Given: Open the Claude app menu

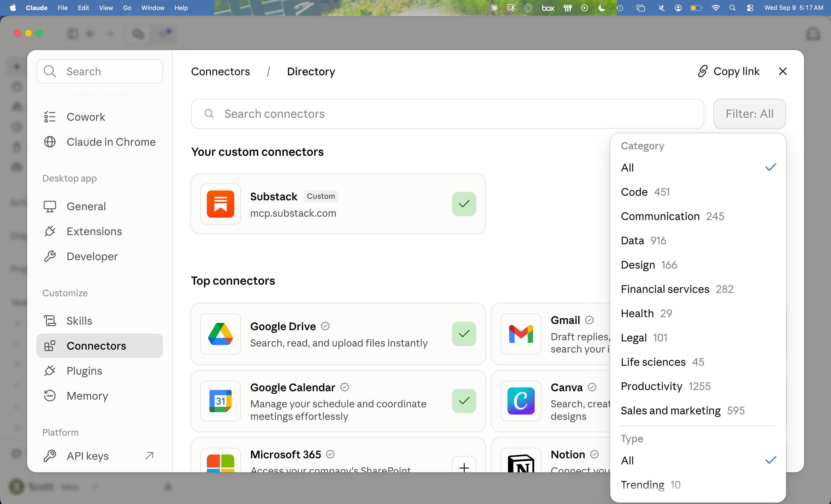Looking at the screenshot, I should [37, 8].
